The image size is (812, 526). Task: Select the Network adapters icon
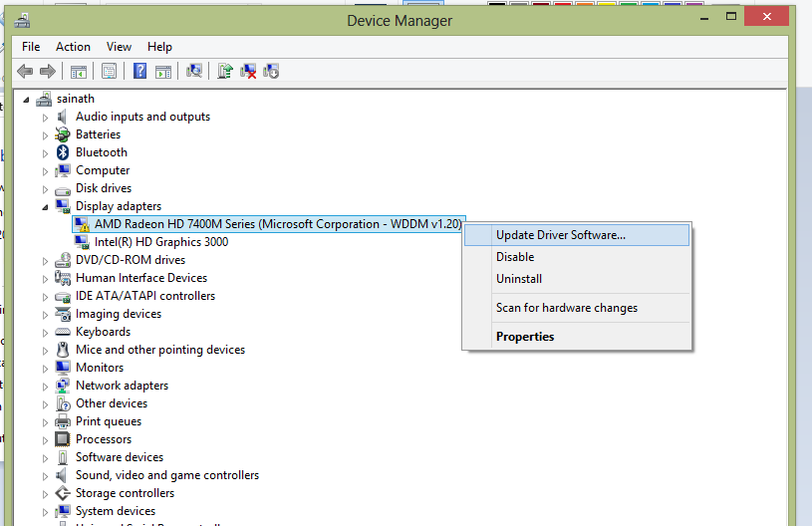point(63,386)
